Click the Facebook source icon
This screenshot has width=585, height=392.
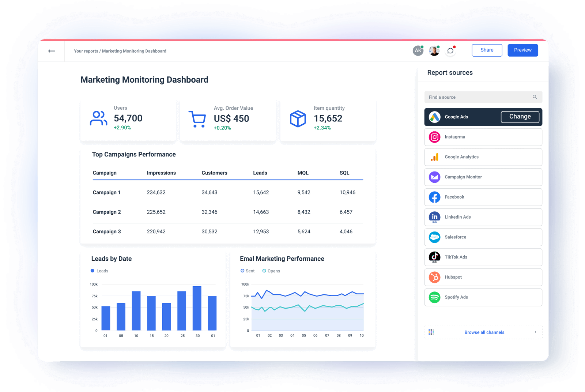pyautogui.click(x=434, y=197)
